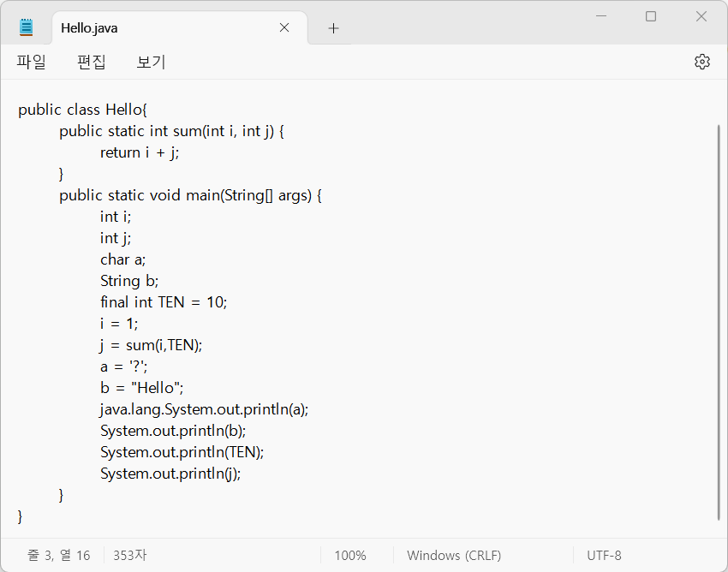The height and width of the screenshot is (572, 728).
Task: Click the vertical scrollbar
Action: (x=720, y=322)
